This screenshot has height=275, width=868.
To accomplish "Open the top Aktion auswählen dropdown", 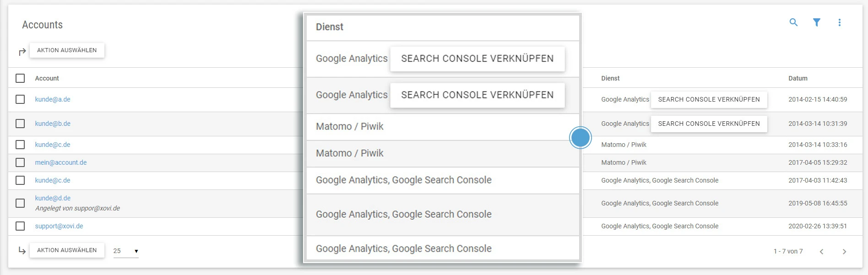I will 67,50.
